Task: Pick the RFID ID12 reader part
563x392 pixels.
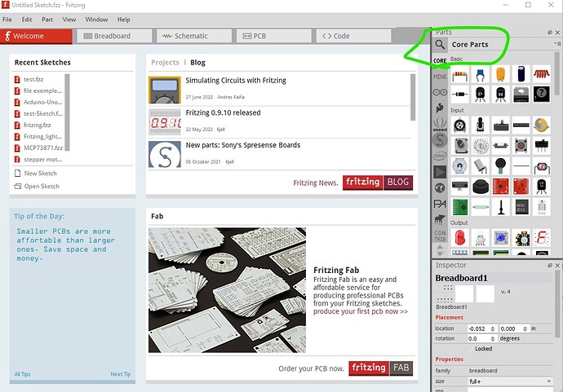Action: 521,207
